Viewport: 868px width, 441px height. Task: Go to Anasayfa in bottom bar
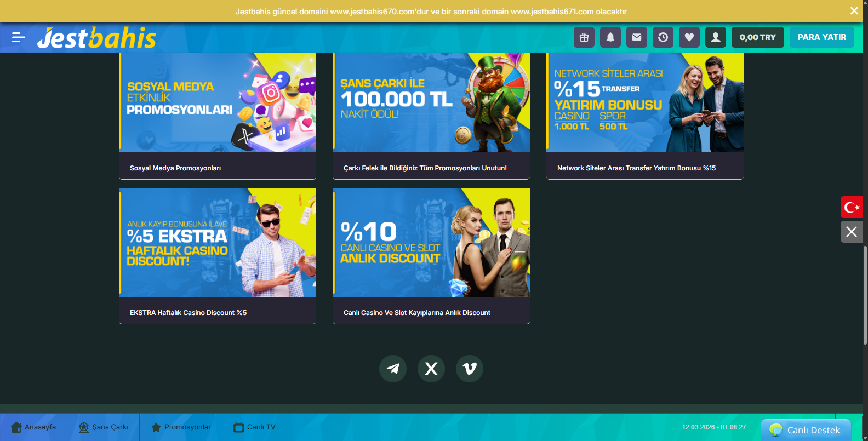(x=33, y=427)
